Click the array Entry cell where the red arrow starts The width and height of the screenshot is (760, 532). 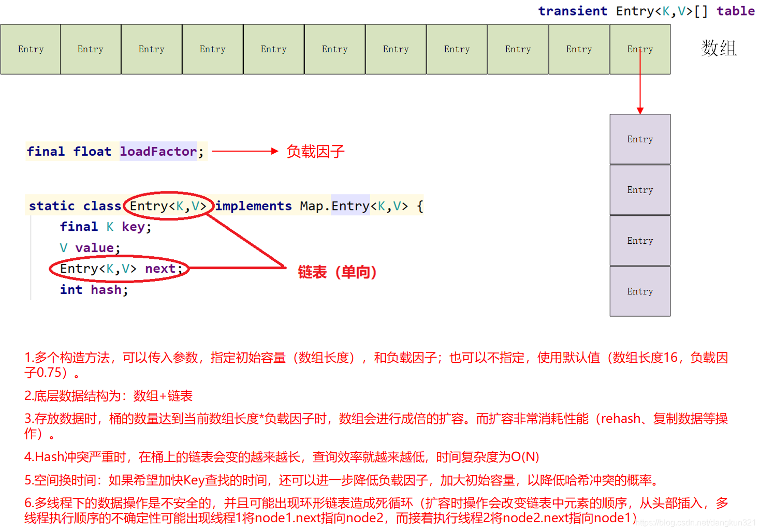pos(640,49)
